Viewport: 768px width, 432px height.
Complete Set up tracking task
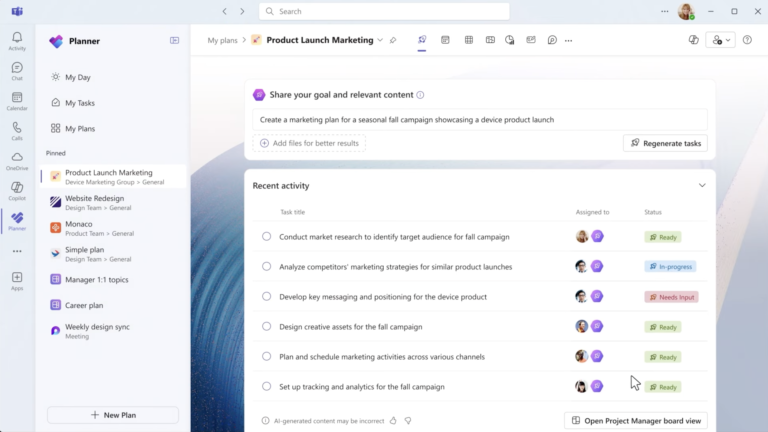(x=266, y=386)
